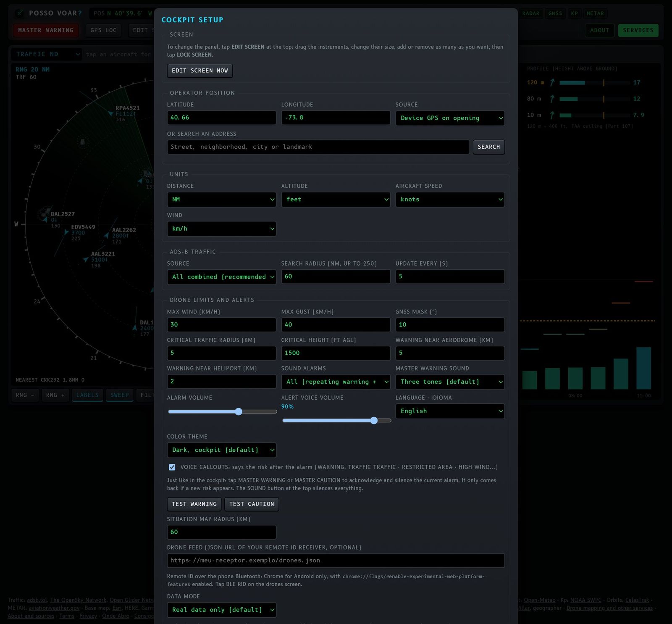Click the address search input field
This screenshot has width=672, height=624.
318,147
